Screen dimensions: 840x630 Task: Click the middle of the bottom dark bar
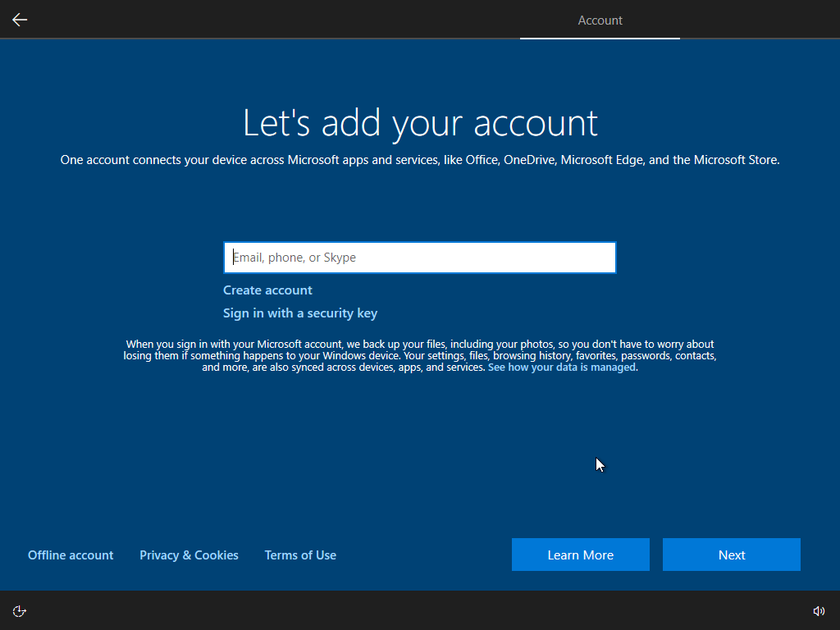click(x=420, y=610)
